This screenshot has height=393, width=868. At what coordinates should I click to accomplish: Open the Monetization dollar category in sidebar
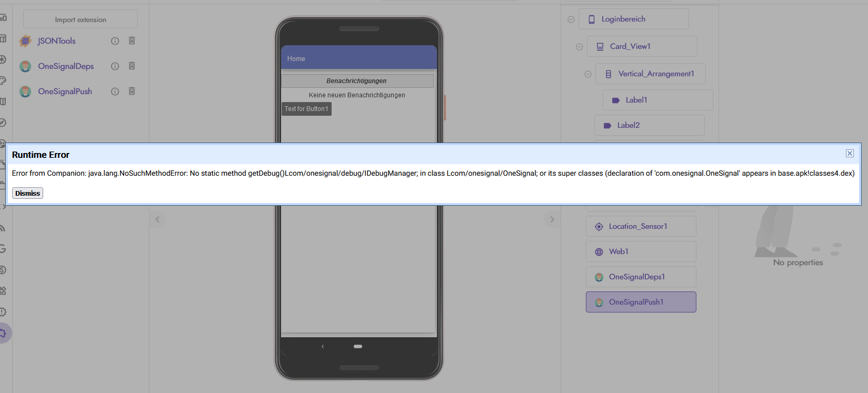click(x=3, y=270)
